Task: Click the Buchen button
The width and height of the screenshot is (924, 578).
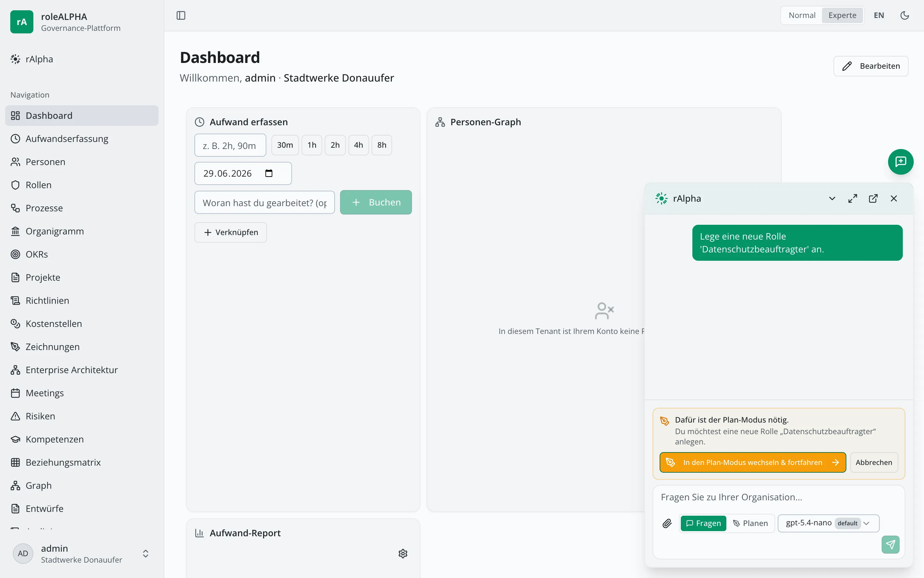Action: tap(376, 202)
